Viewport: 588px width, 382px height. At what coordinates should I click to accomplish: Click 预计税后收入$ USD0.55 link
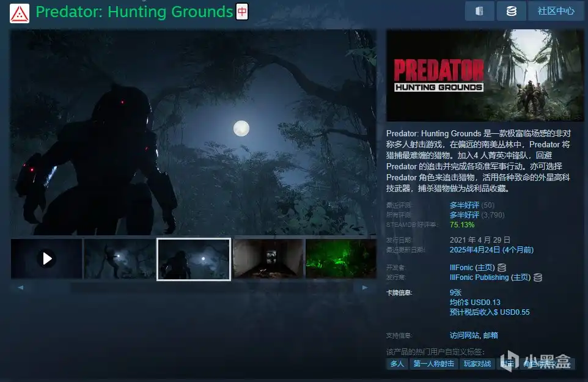pos(490,312)
